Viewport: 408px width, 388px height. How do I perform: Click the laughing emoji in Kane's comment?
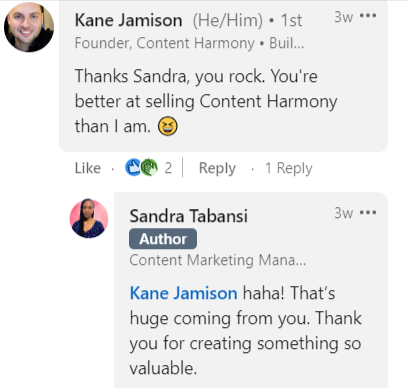pyautogui.click(x=168, y=126)
